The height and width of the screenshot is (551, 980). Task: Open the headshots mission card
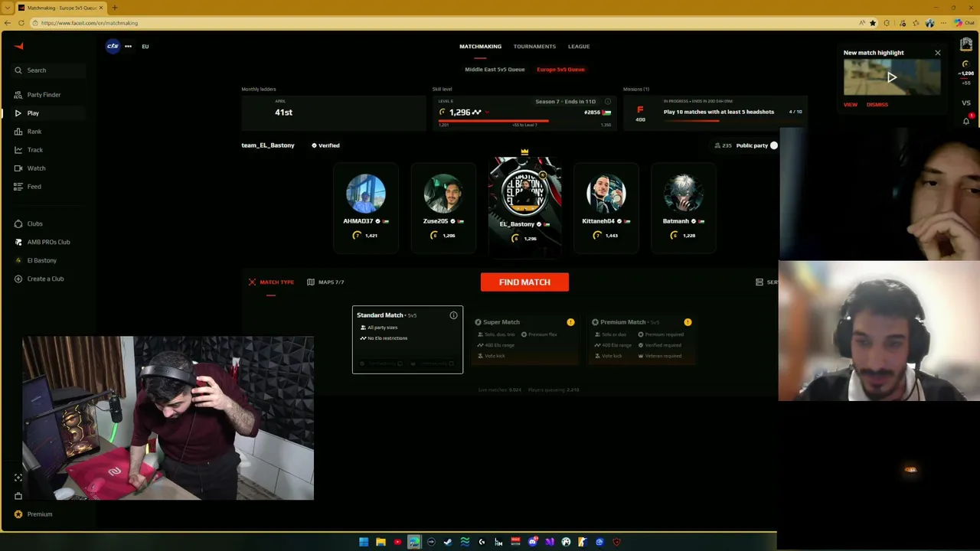pyautogui.click(x=714, y=112)
